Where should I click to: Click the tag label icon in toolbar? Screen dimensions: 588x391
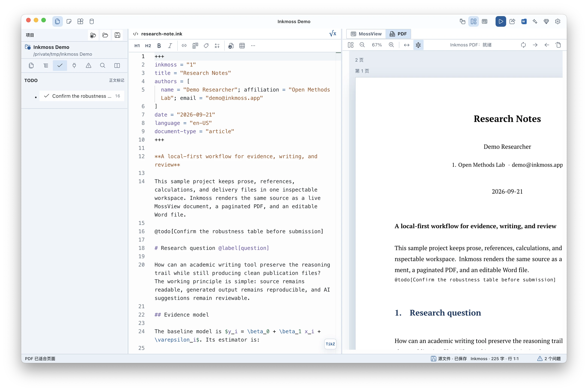click(x=206, y=46)
